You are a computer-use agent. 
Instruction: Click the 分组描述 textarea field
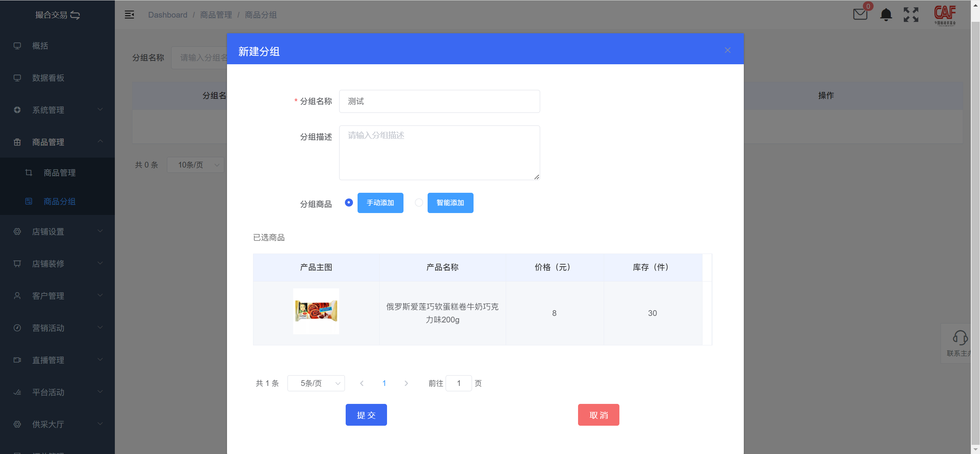coord(439,153)
